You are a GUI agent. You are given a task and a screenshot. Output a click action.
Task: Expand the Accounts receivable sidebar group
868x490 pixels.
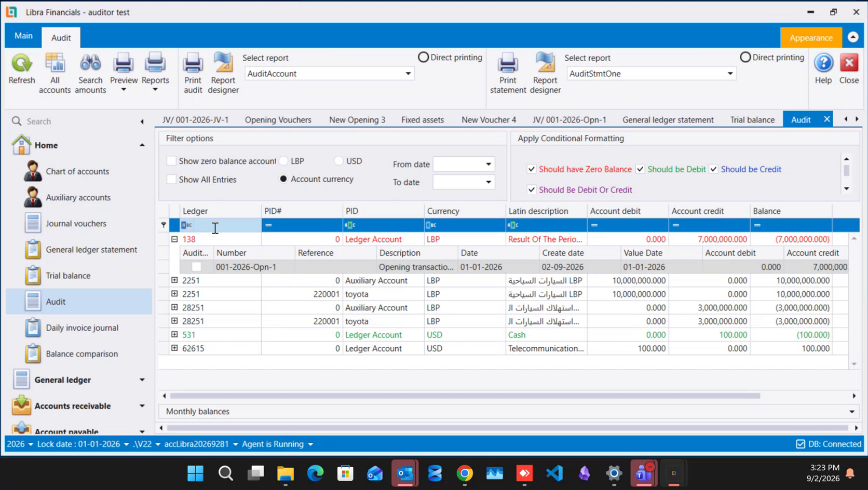pos(142,406)
